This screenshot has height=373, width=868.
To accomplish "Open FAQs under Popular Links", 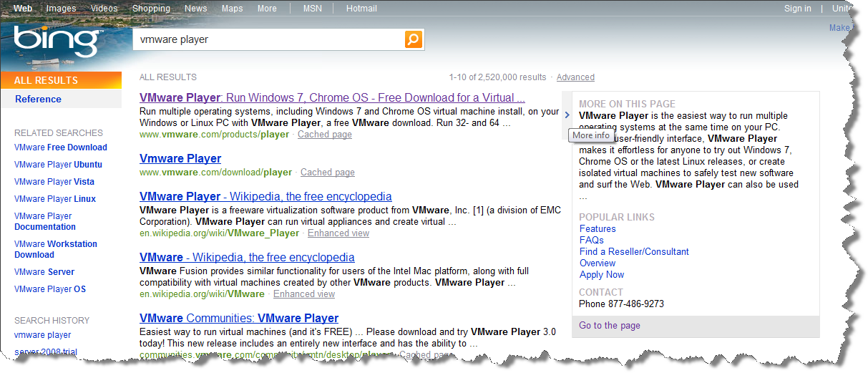I will pos(592,241).
